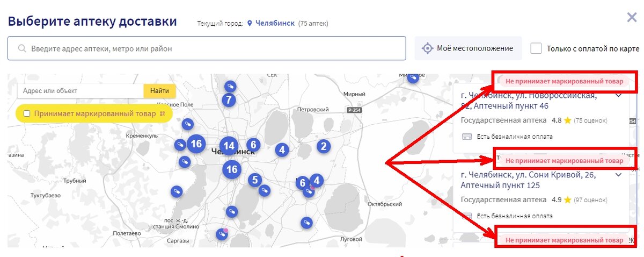Select pink-dotted pill marker under clusters 6 and 4
The width and height of the screenshot is (644, 257).
(x=309, y=191)
